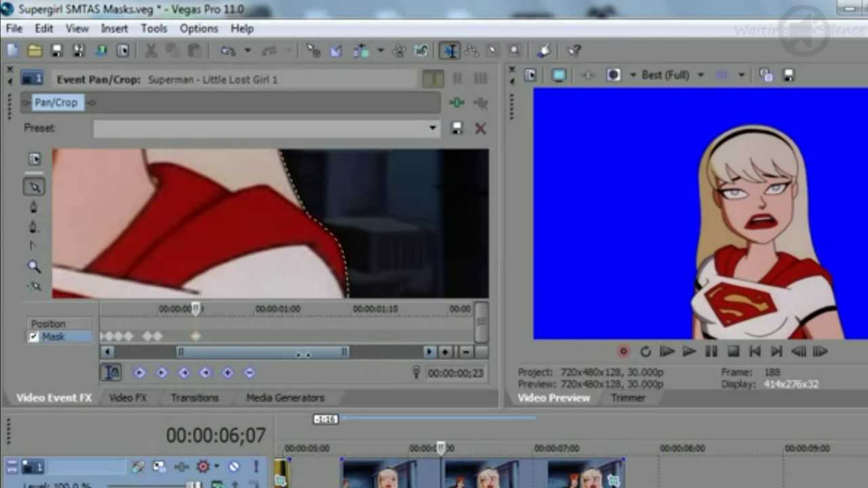Image resolution: width=868 pixels, height=488 pixels.
Task: Delete the Pan/Crop preset with the X
Action: coord(480,128)
